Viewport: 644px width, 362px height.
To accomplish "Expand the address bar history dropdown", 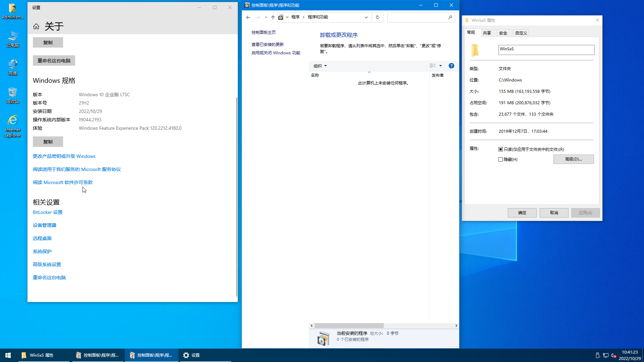I will tap(366, 17).
